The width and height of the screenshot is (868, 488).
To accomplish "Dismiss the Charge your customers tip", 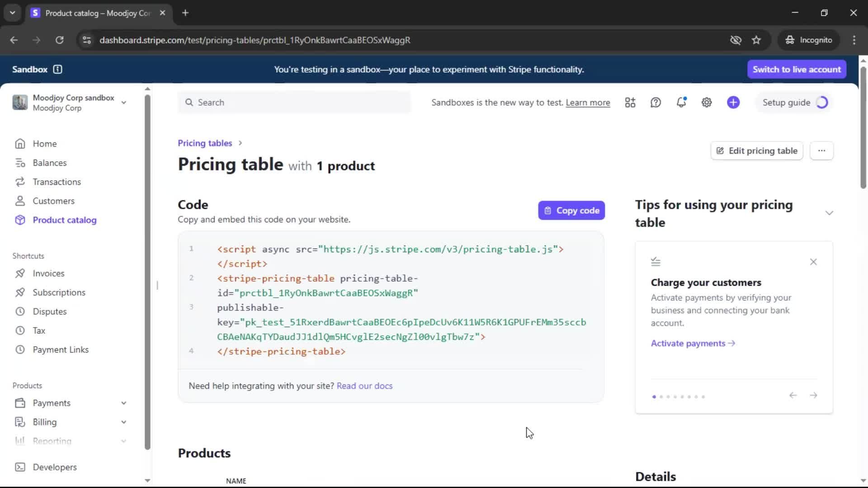I will [813, 262].
